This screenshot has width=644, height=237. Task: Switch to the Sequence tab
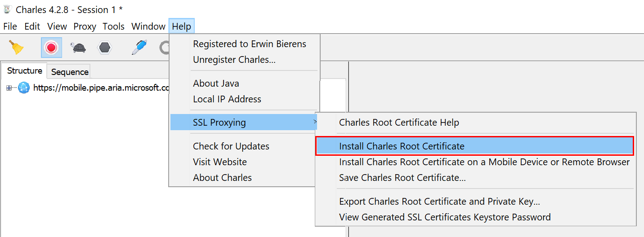click(69, 72)
